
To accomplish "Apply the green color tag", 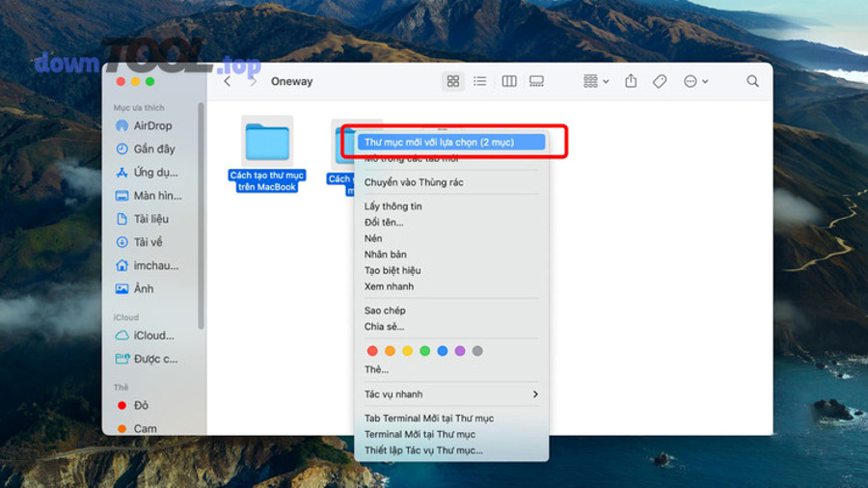I will tap(424, 351).
